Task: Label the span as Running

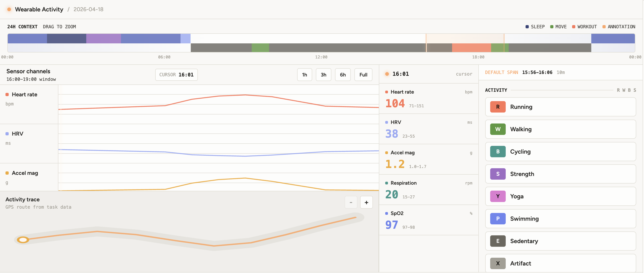Action: coord(560,107)
